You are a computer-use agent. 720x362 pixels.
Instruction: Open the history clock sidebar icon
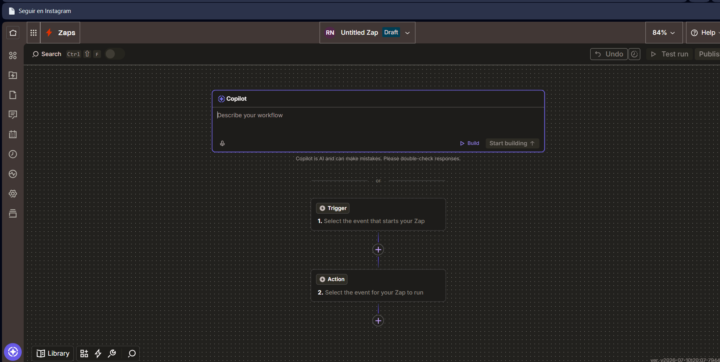pos(13,154)
